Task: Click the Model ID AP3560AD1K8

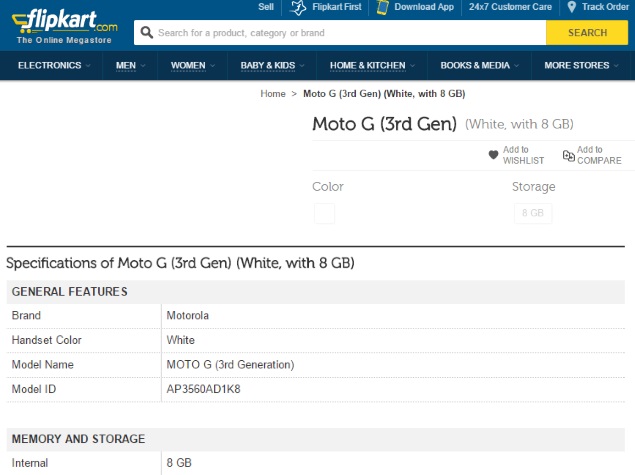Action: click(x=203, y=389)
